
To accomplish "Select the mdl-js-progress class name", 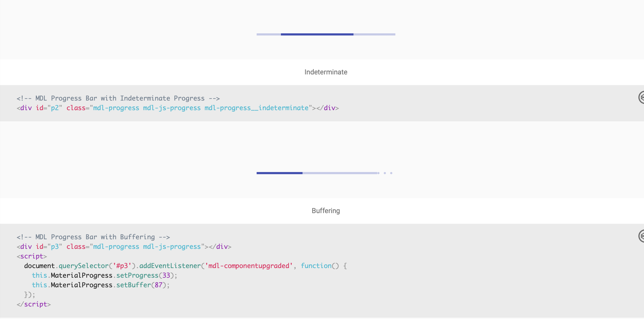I will click(x=172, y=246).
